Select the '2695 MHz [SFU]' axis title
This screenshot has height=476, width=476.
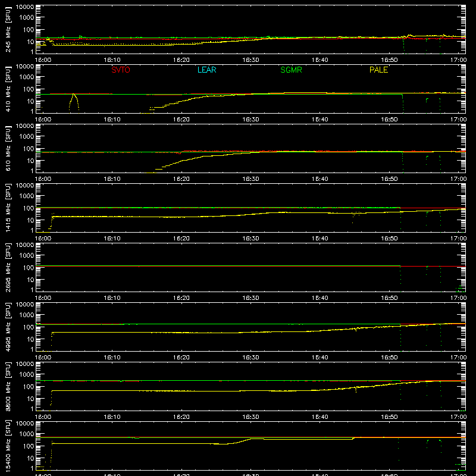8,267
